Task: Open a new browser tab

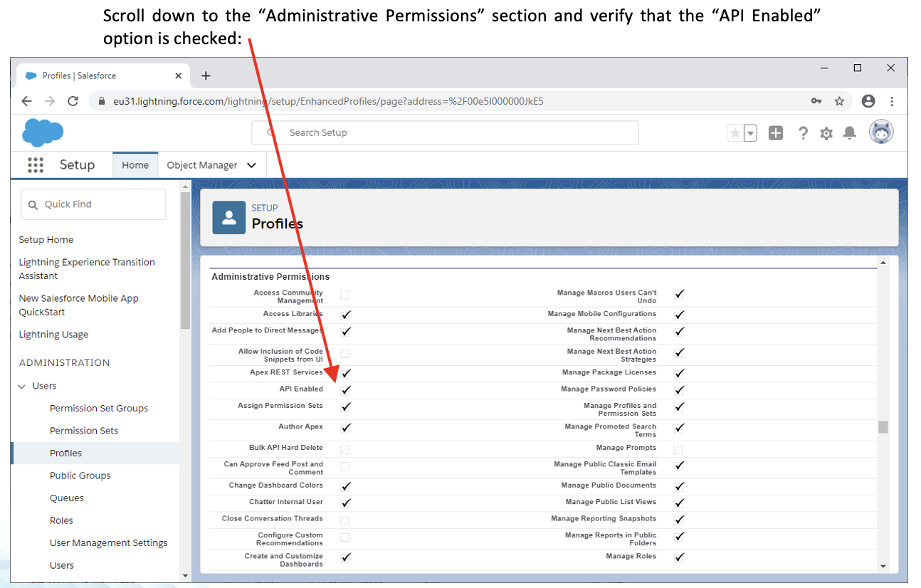Action: tap(206, 75)
